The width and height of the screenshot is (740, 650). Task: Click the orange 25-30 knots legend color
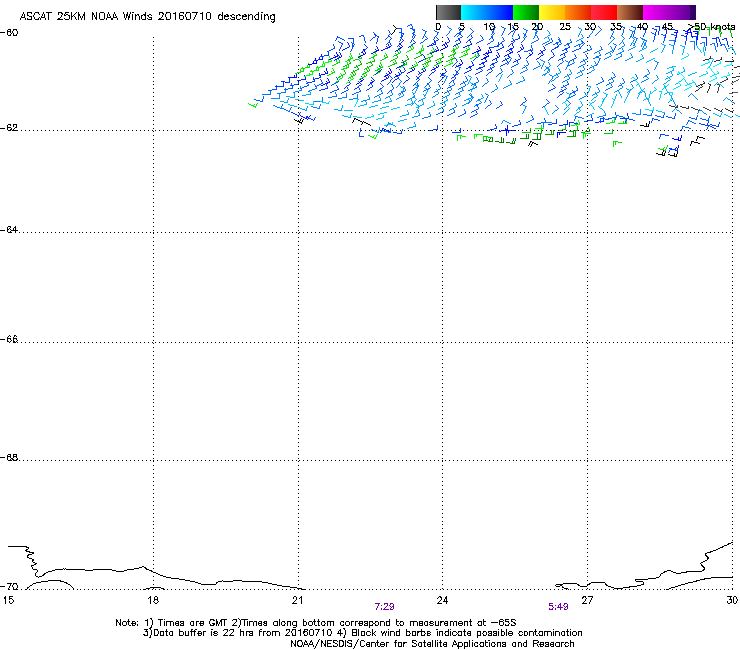point(578,12)
